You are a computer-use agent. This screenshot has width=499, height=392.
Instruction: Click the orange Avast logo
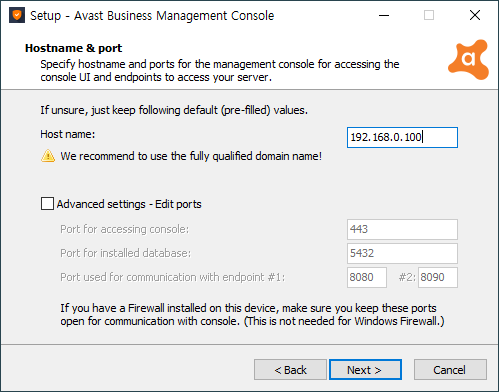[x=469, y=60]
